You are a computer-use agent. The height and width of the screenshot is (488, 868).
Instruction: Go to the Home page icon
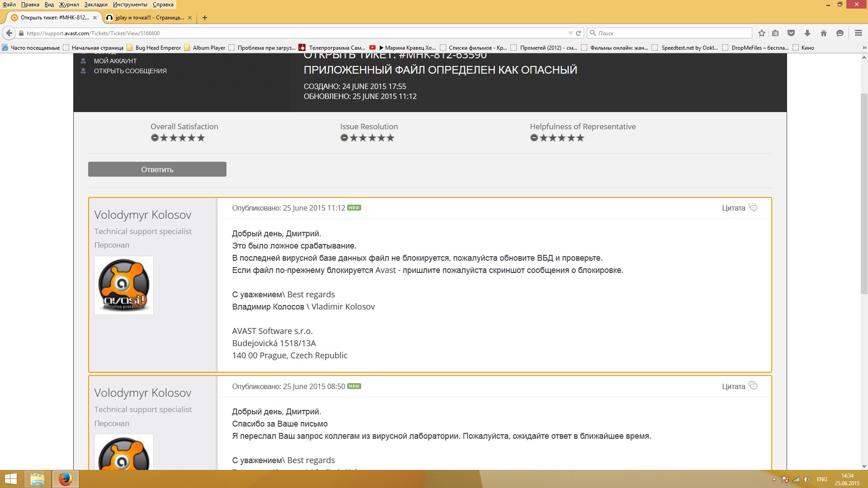pyautogui.click(x=824, y=33)
